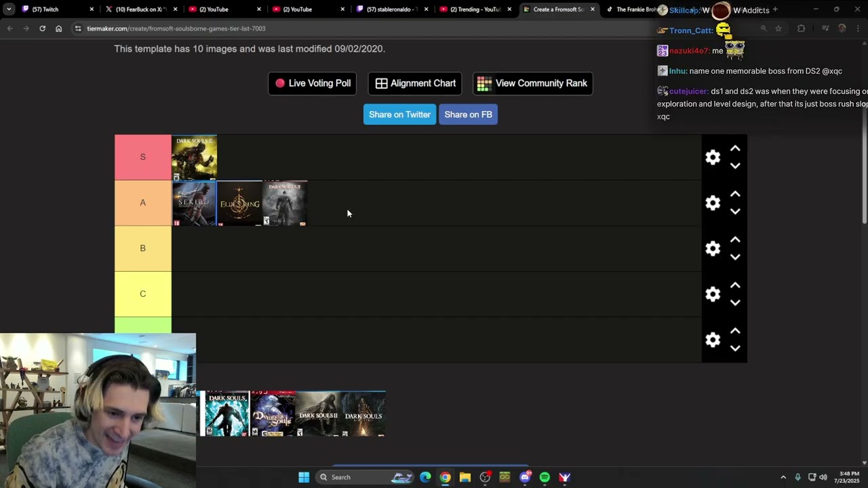Open Microsoft Edge from taskbar
868x488 pixels.
pos(425,477)
